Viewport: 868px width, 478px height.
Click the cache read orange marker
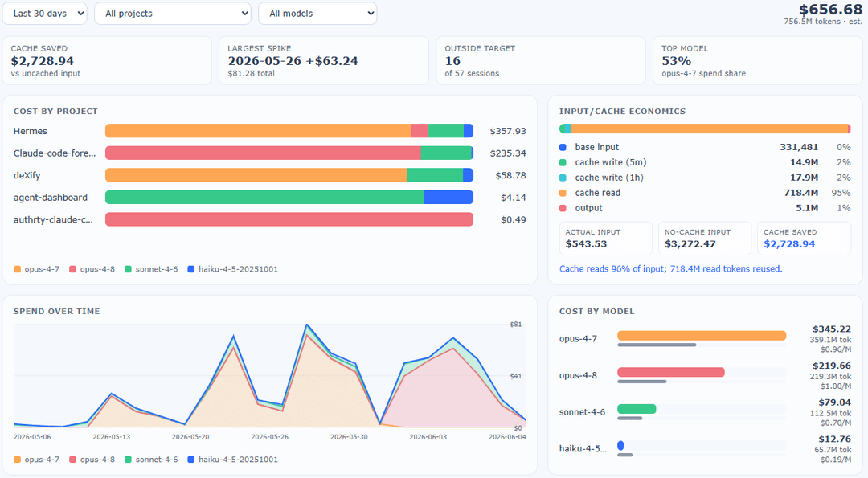point(563,193)
